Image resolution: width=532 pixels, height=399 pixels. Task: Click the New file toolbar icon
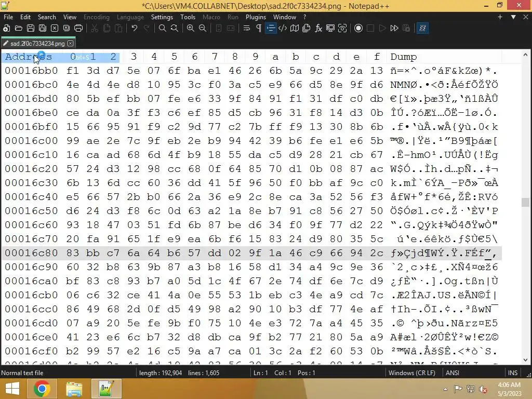[x=6, y=28]
